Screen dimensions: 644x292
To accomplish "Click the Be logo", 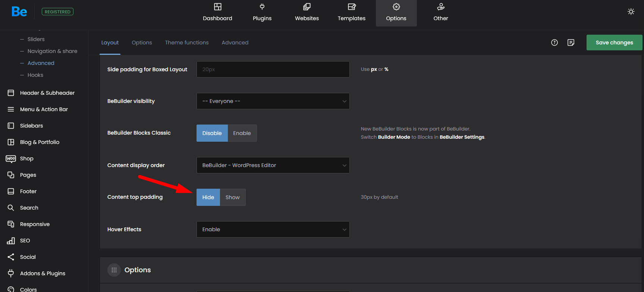I will (x=19, y=12).
